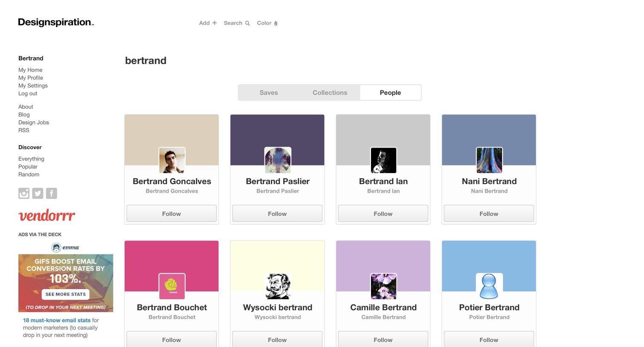This screenshot has height=347, width=644.
Task: Switch to the Collections tab
Action: click(330, 93)
